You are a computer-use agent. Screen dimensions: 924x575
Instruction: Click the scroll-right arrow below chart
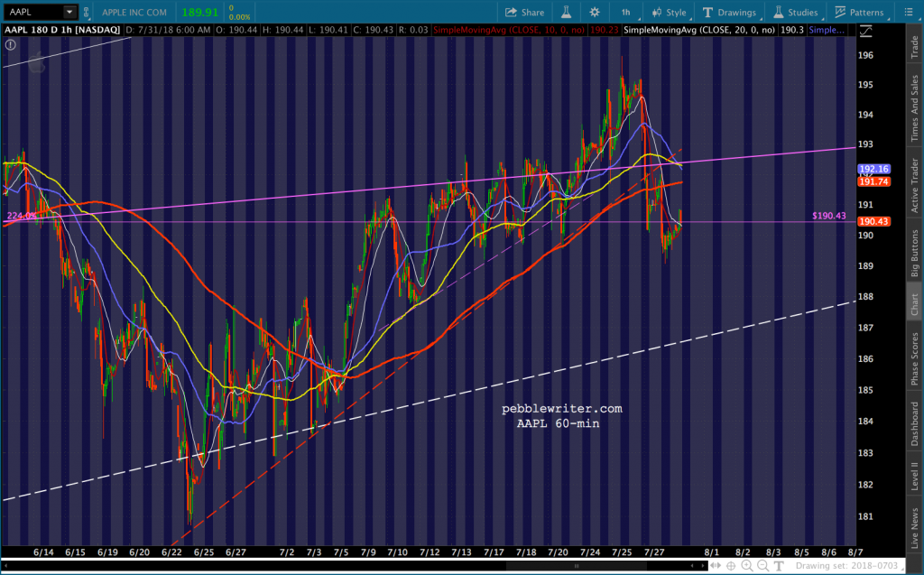pyautogui.click(x=702, y=566)
